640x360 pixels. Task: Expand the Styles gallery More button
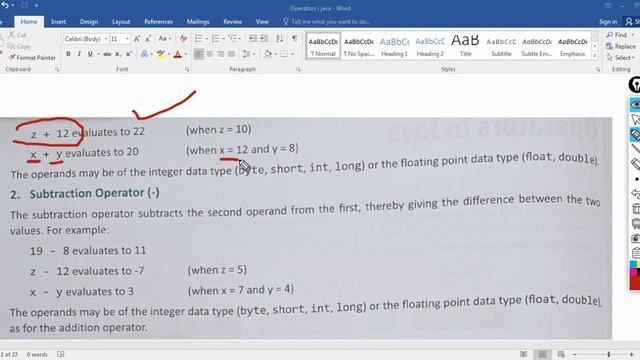pyautogui.click(x=595, y=56)
